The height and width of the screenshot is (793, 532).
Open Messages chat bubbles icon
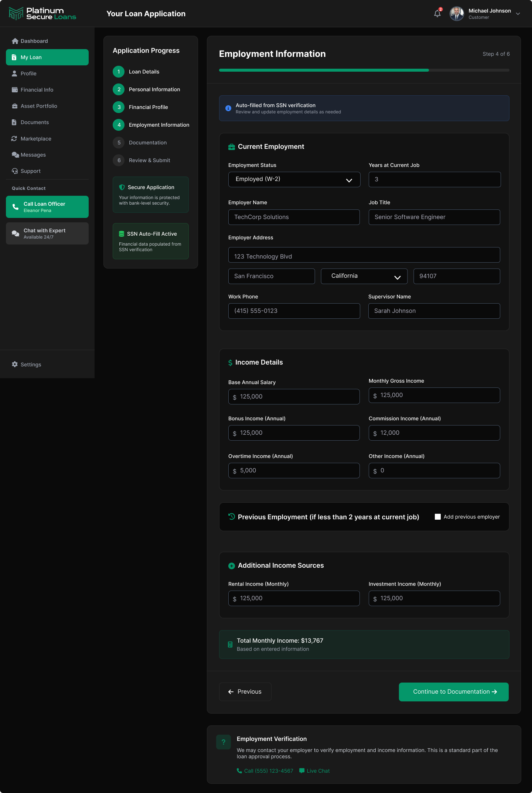click(15, 155)
